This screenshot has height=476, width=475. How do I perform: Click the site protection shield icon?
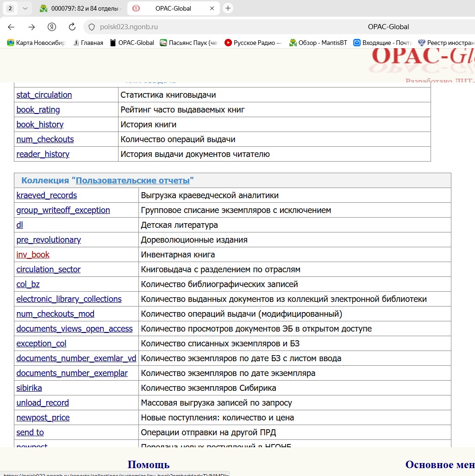(92, 27)
